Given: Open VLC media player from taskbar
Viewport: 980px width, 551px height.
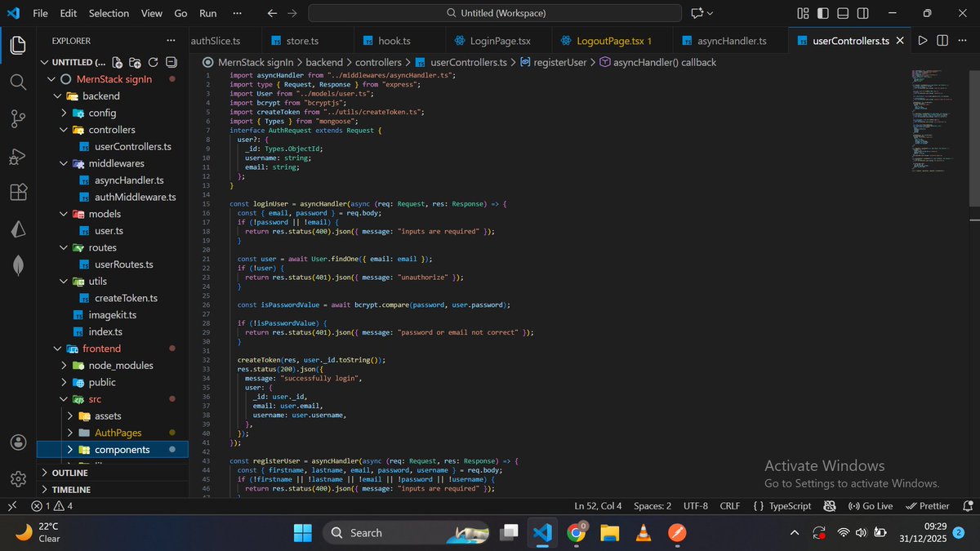Looking at the screenshot, I should pos(643,533).
